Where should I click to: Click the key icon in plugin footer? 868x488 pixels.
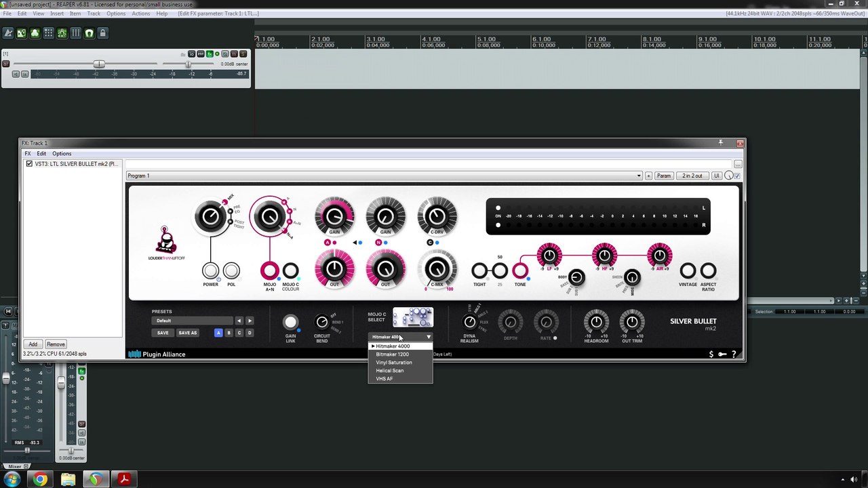point(722,354)
